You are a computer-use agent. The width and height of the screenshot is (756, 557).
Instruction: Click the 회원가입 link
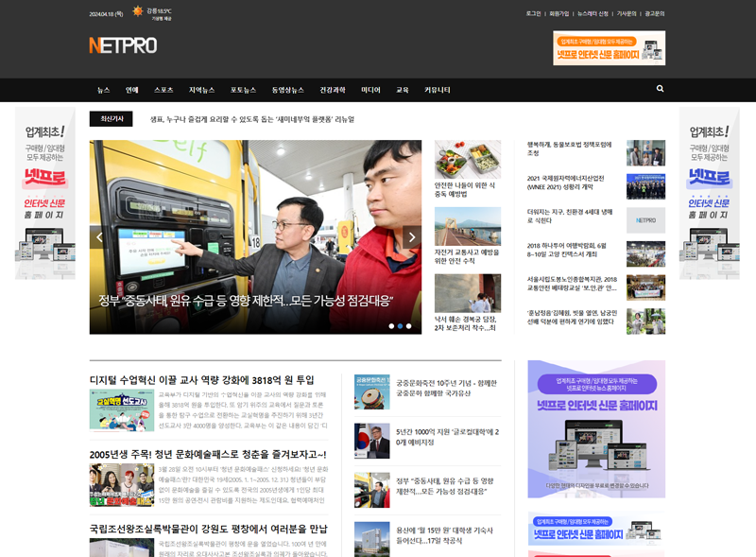tap(559, 14)
